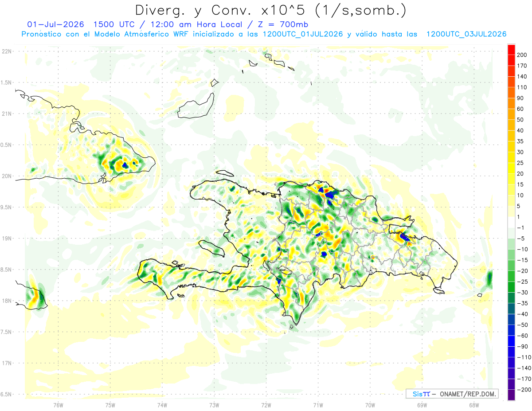This screenshot has width=532, height=411.
Task: Click the 17N latitude axis label
Action: tap(7, 363)
